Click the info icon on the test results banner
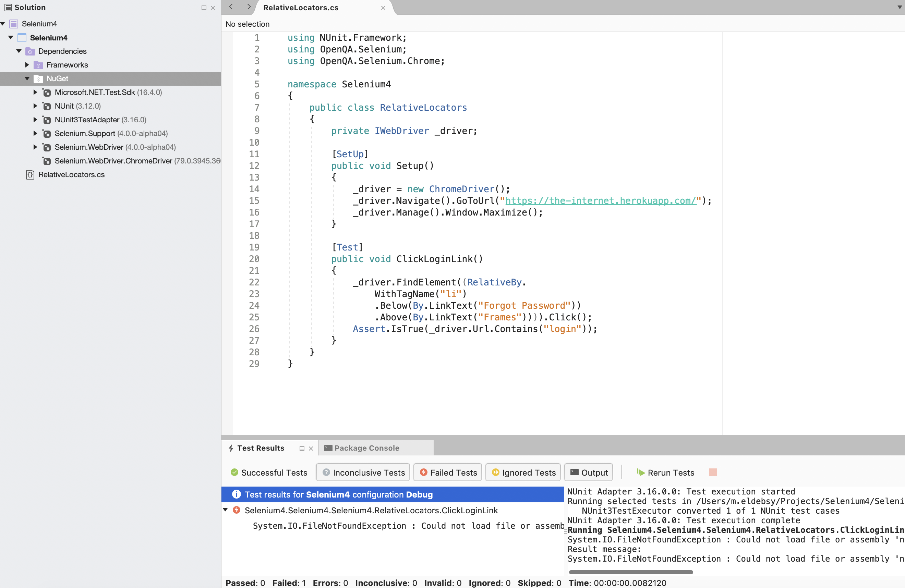Screen dimensions: 905x588 click(x=237, y=494)
